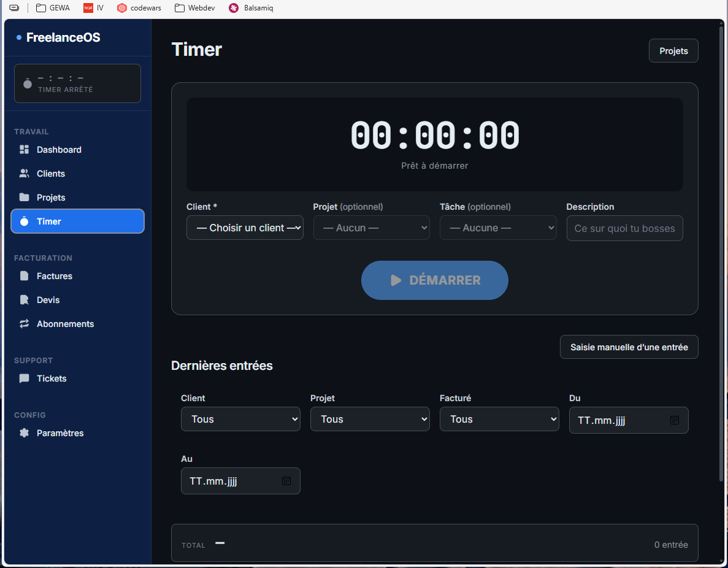Click the Tickets chat bubble icon
Image resolution: width=728 pixels, height=568 pixels.
pyautogui.click(x=25, y=378)
